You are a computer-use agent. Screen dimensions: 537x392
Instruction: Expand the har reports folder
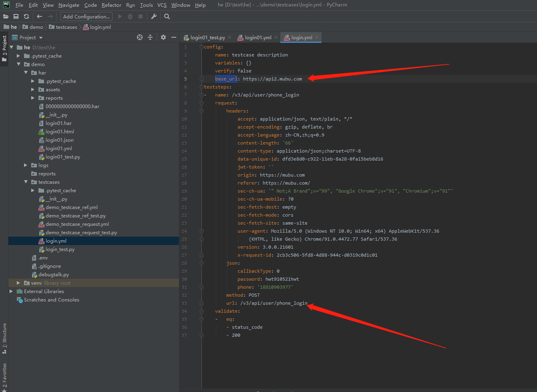[33, 98]
